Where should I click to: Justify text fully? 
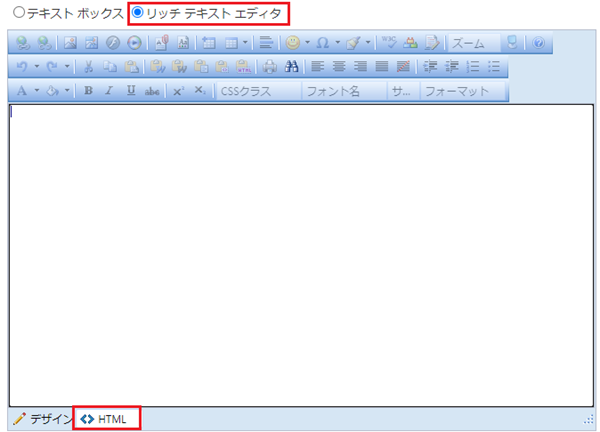pyautogui.click(x=382, y=67)
